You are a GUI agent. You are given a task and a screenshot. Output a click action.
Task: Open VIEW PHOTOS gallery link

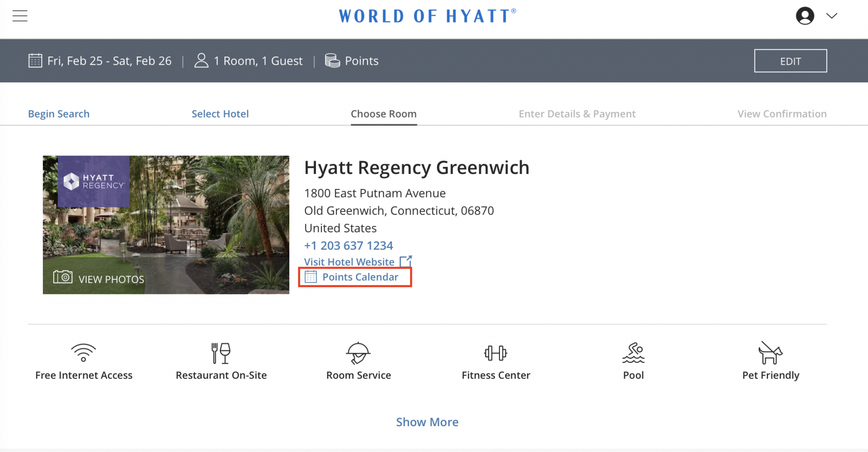coord(111,279)
